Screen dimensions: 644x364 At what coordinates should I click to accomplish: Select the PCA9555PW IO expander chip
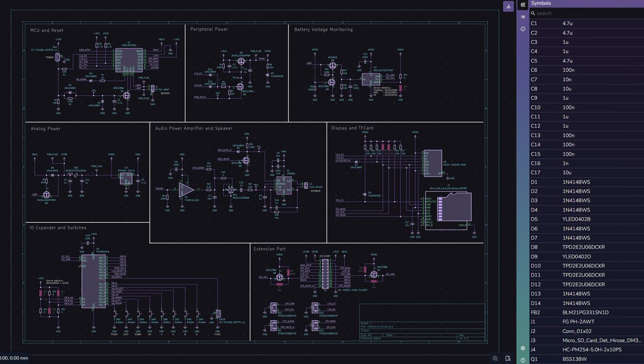93,281
